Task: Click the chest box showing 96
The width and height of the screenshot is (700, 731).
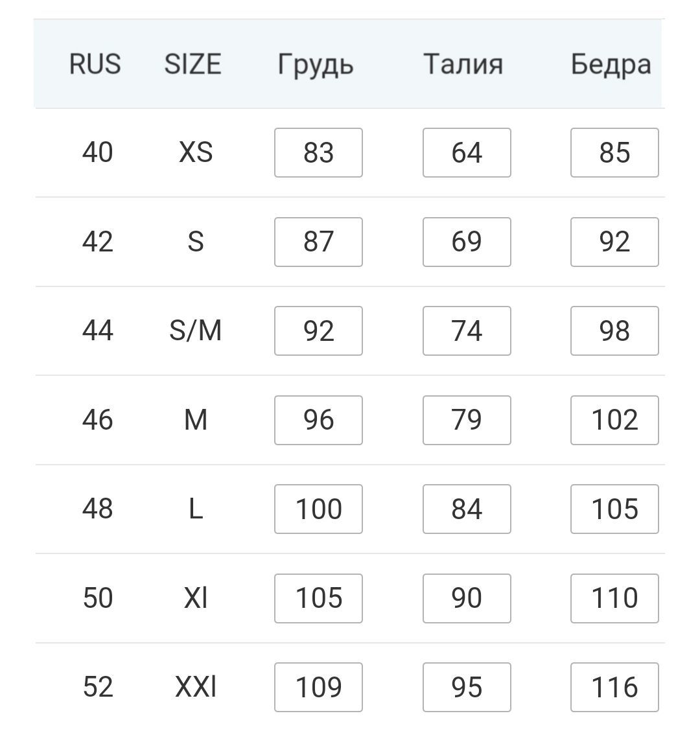Action: [318, 420]
